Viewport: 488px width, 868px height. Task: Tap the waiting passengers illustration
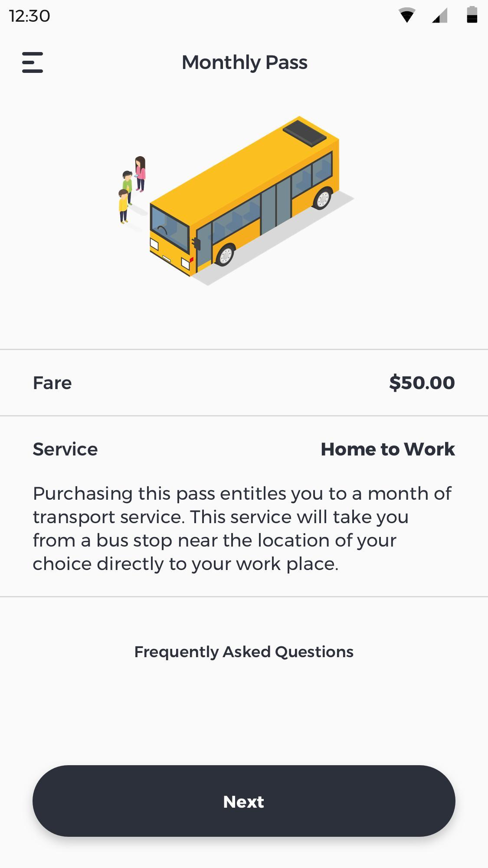(132, 190)
